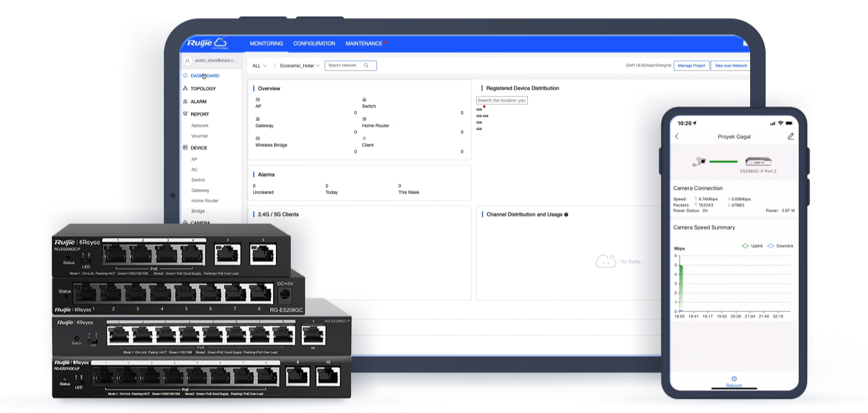
Task: Open the Dashboard sidebar icon
Action: coord(185,76)
